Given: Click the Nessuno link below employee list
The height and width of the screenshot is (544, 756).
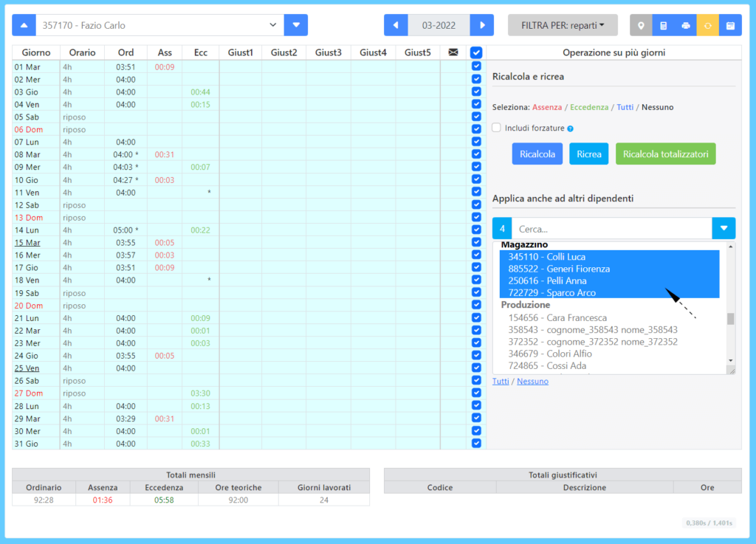Looking at the screenshot, I should tap(532, 381).
